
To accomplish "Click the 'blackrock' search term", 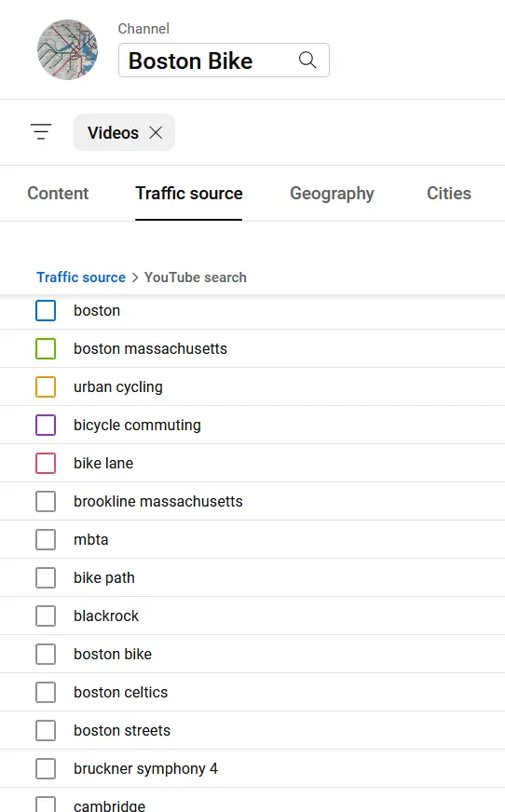I will pyautogui.click(x=106, y=616).
